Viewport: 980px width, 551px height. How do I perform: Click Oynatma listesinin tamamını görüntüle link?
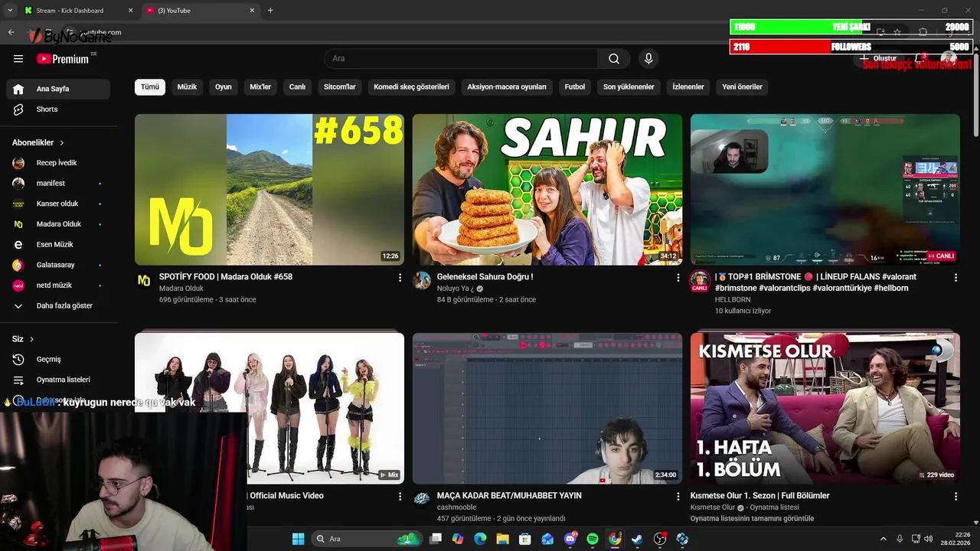pos(752,519)
